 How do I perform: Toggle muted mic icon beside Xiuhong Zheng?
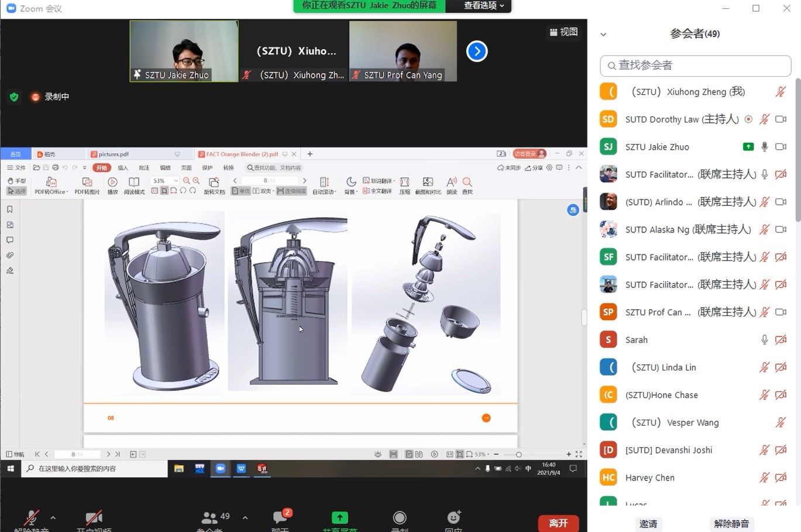(x=781, y=92)
